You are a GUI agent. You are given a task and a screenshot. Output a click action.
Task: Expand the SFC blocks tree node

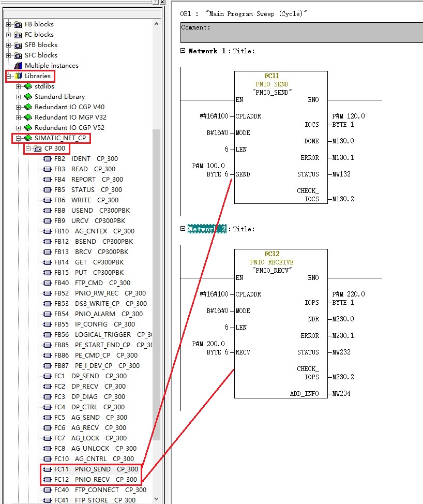(x=9, y=55)
